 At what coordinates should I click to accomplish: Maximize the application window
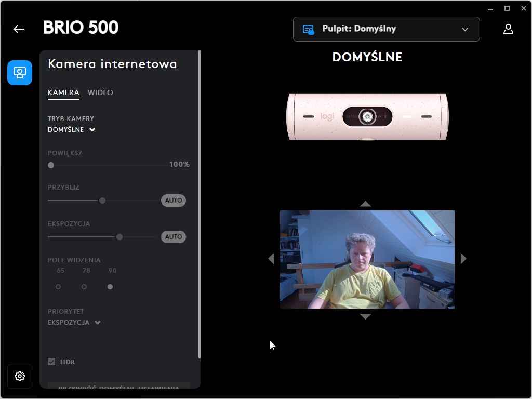(x=507, y=8)
